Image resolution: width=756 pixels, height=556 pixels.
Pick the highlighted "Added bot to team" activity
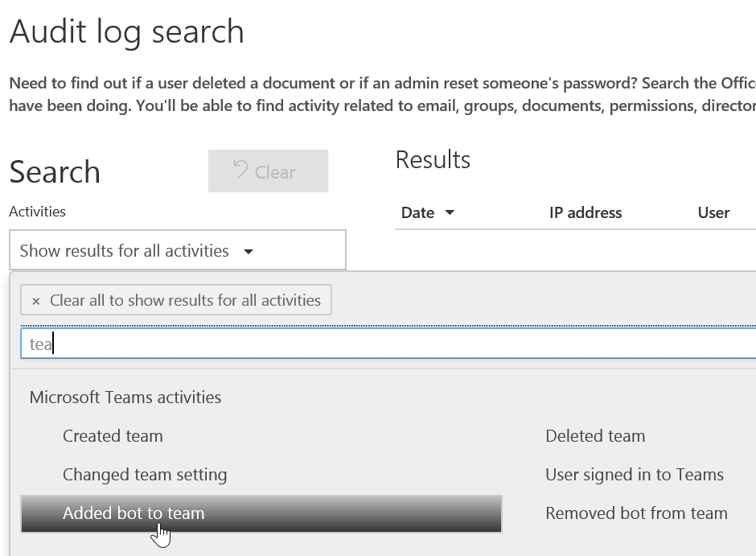pos(134,513)
